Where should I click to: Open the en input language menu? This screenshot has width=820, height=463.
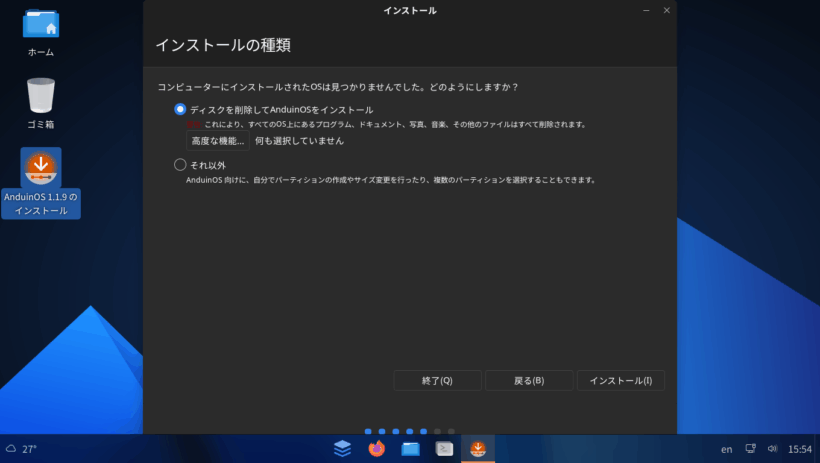pos(726,450)
